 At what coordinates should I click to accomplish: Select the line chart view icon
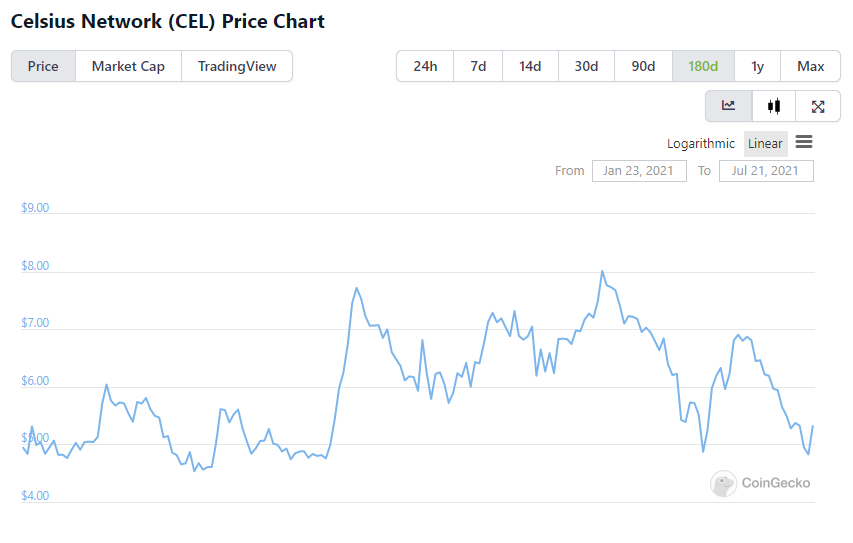728,106
